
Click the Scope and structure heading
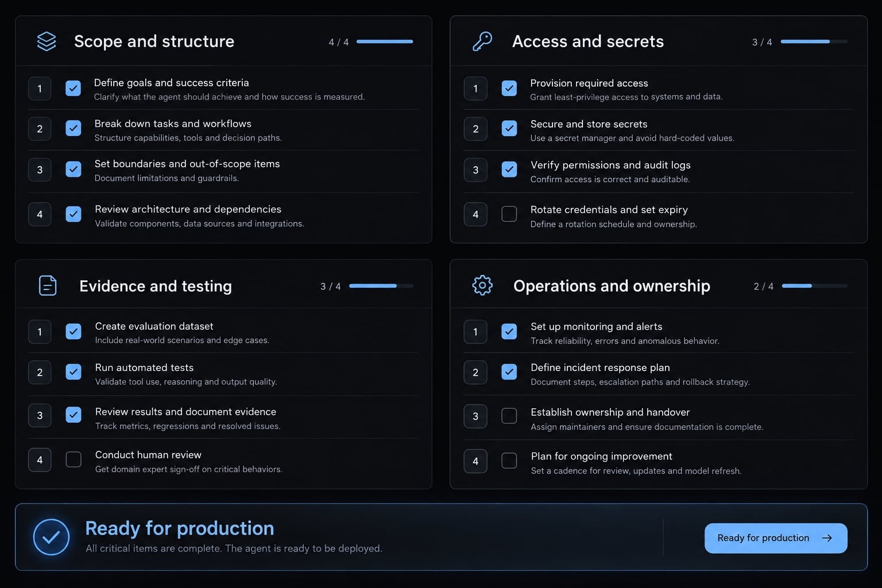[x=154, y=41]
